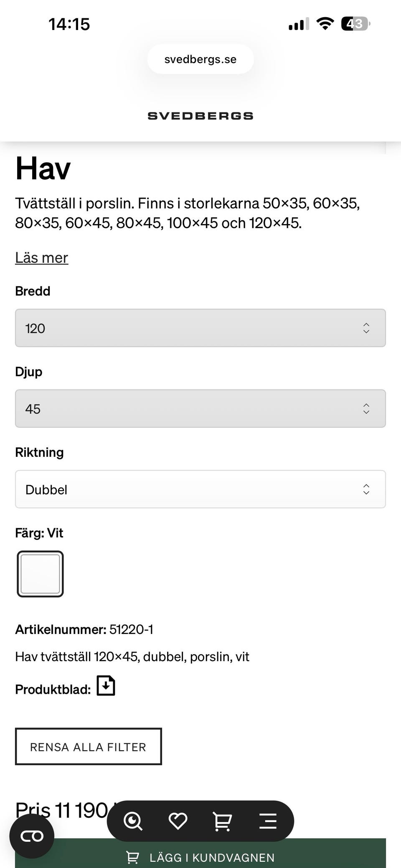Tap the Hav product heading

[x=43, y=169]
